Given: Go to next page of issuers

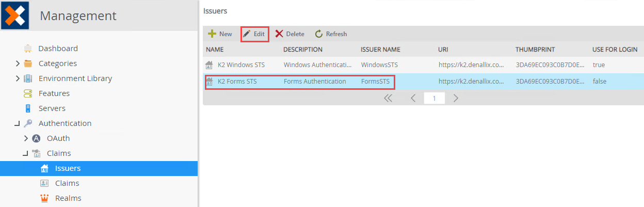Looking at the screenshot, I should coord(456,98).
